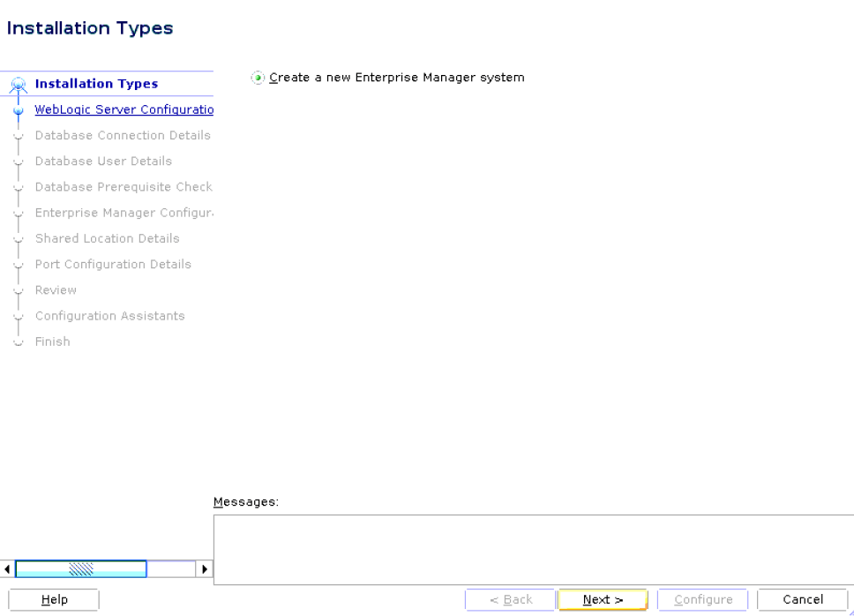Click the Database Connection Details step icon

(x=18, y=135)
